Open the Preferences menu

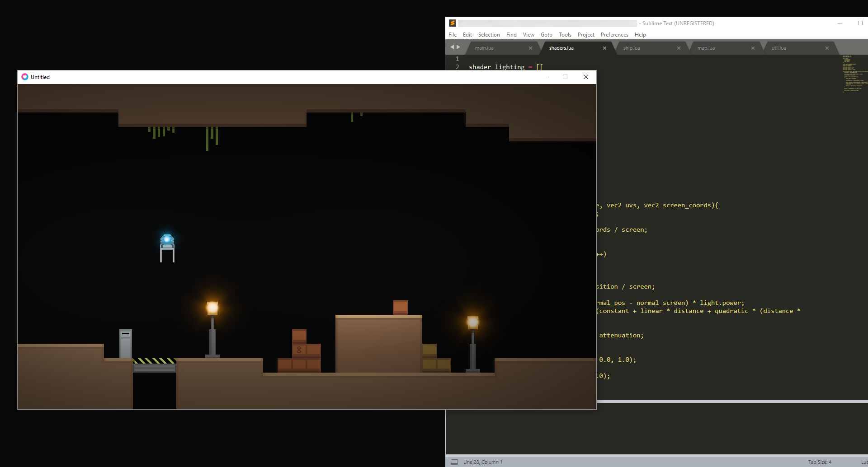click(x=614, y=35)
